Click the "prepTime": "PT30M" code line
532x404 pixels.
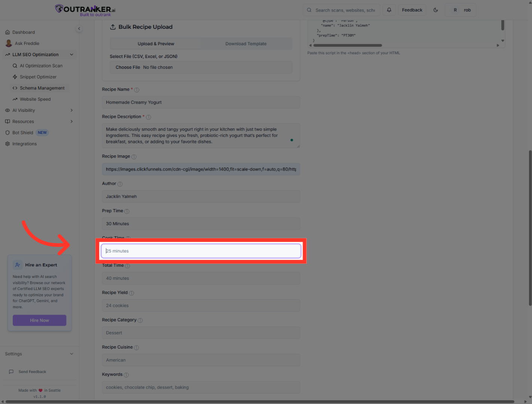(x=336, y=36)
